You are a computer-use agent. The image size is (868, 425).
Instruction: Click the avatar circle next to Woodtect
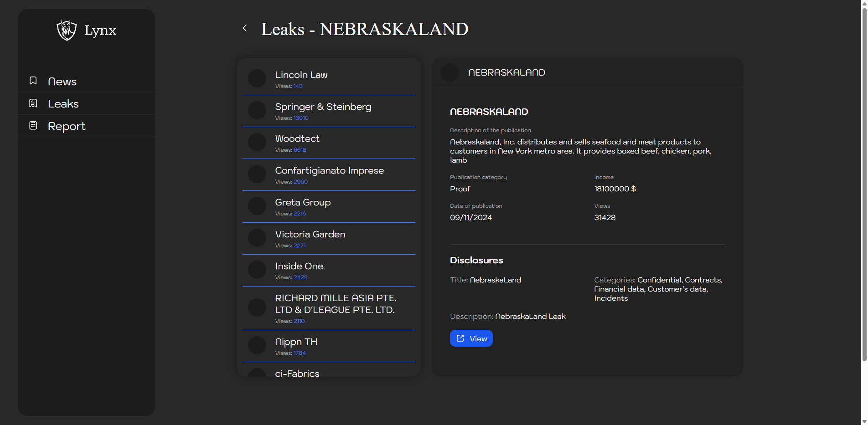tap(257, 142)
